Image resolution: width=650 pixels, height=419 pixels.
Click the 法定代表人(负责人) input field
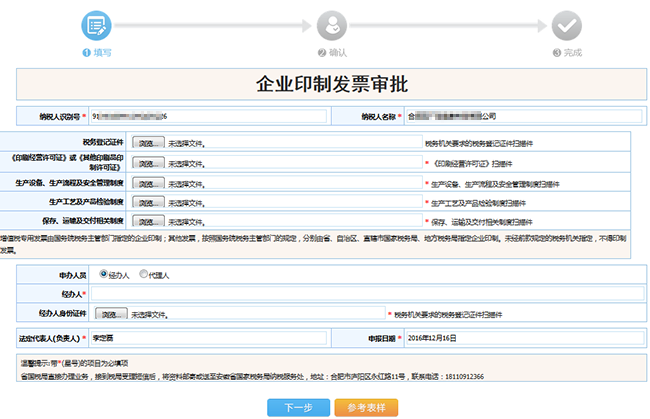[208, 338]
